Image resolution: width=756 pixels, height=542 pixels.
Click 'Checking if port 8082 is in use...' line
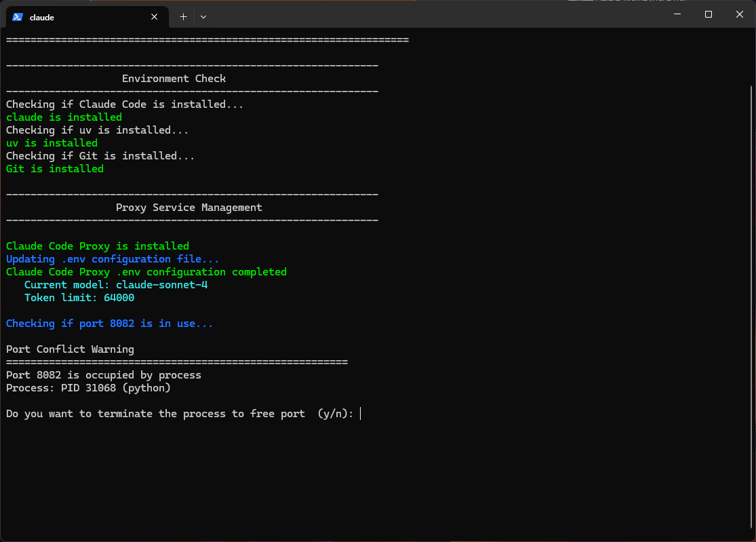(109, 324)
